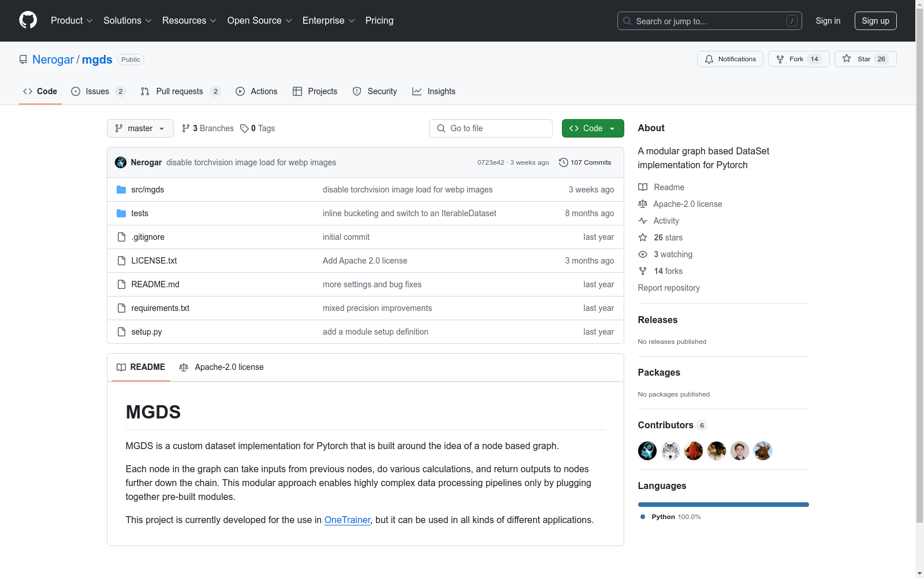Open the green Code dropdown button
This screenshot has width=924, height=578.
pos(593,128)
